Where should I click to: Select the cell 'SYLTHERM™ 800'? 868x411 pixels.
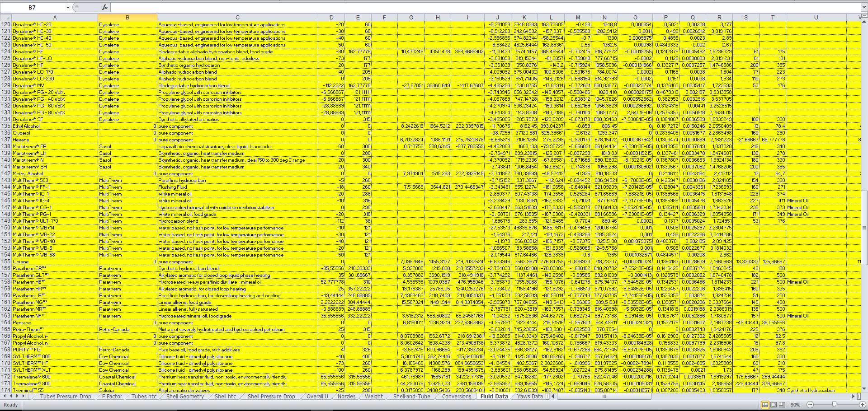(55, 357)
